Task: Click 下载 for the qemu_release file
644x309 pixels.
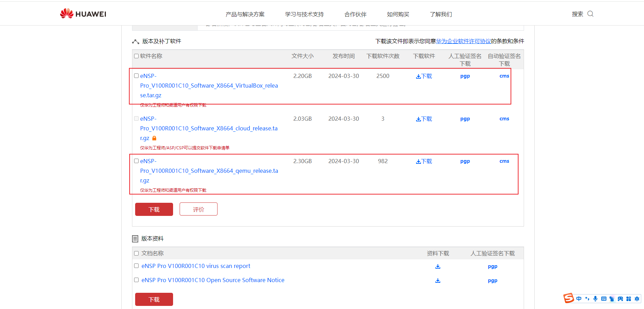Action: tap(424, 161)
